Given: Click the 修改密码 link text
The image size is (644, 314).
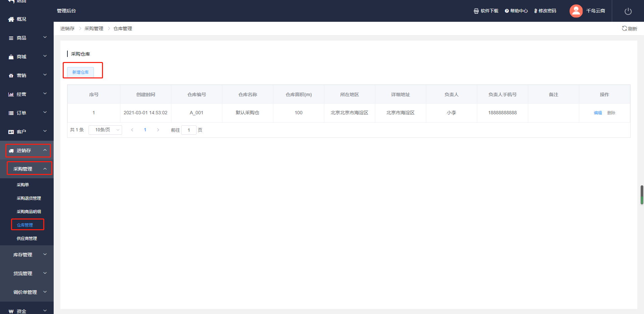Looking at the screenshot, I should pos(547,11).
